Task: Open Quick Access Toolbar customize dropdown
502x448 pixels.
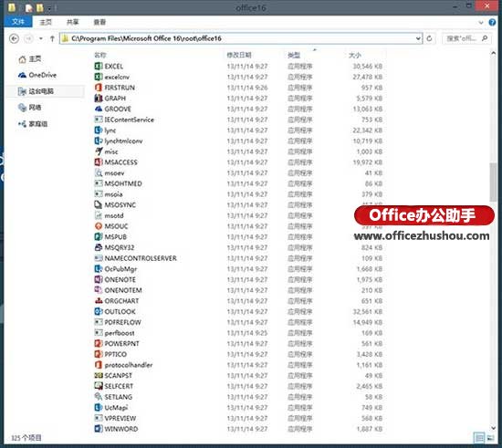Action: point(49,8)
